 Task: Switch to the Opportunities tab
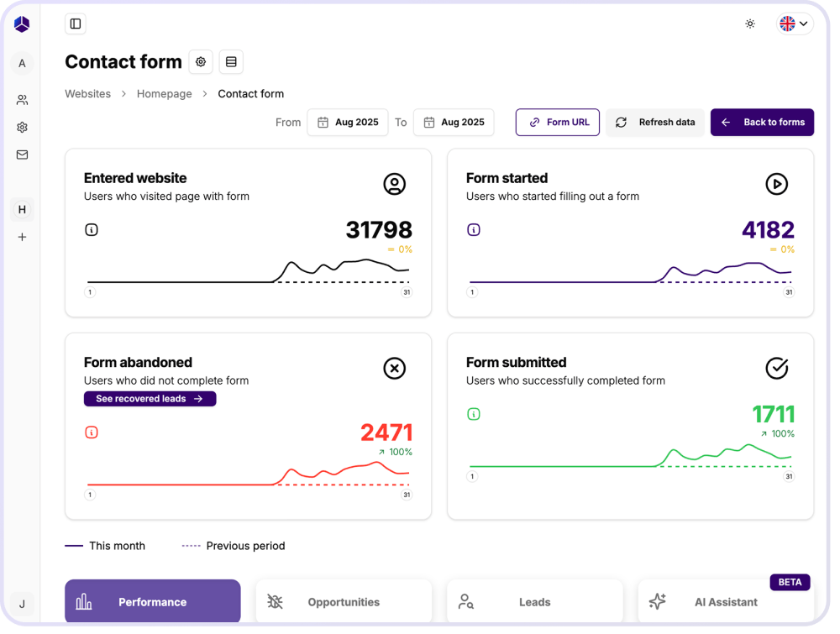[x=344, y=602]
